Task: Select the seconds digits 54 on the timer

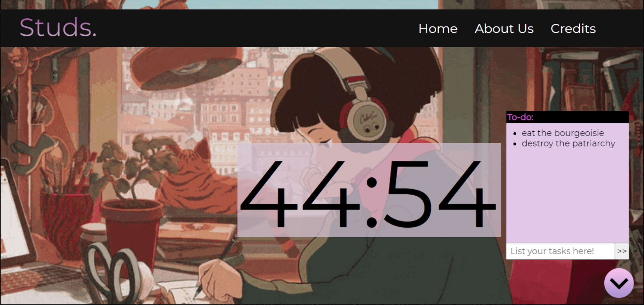Action: pyautogui.click(x=440, y=193)
